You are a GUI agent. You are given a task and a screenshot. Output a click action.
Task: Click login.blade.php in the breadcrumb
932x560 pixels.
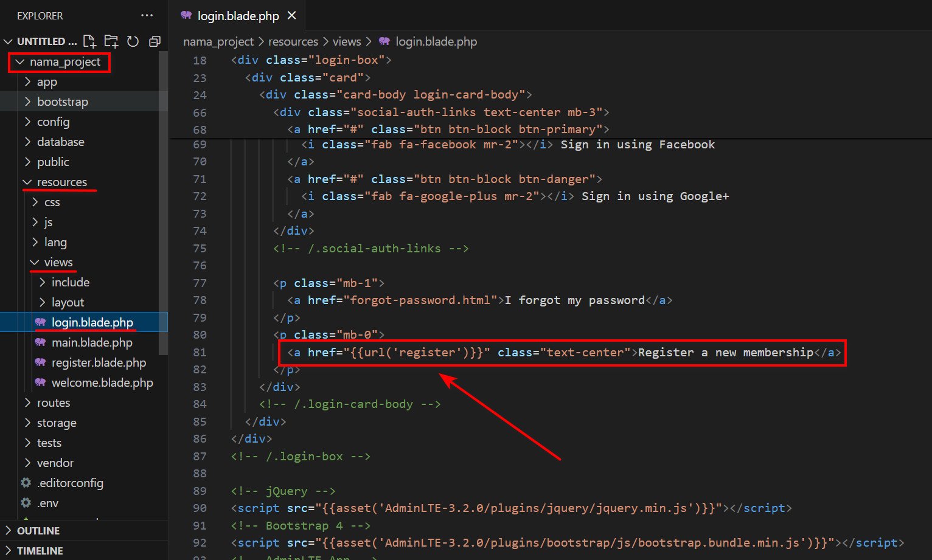coord(436,41)
